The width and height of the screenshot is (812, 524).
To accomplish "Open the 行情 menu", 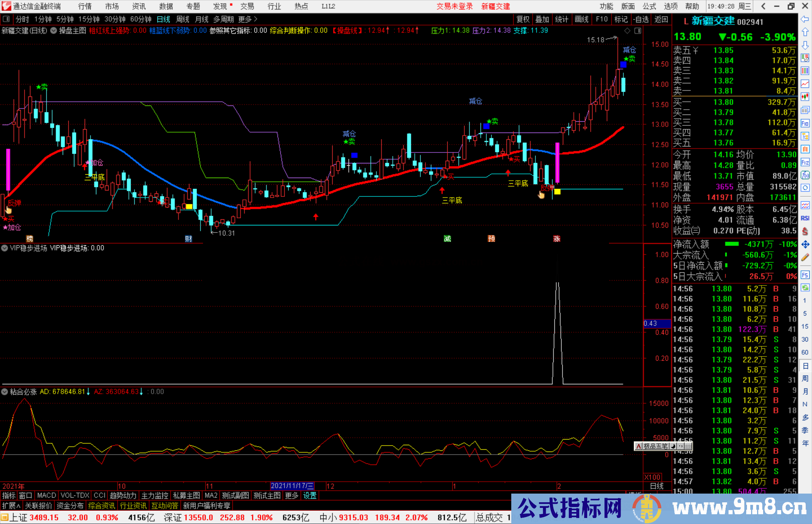I will point(85,6).
